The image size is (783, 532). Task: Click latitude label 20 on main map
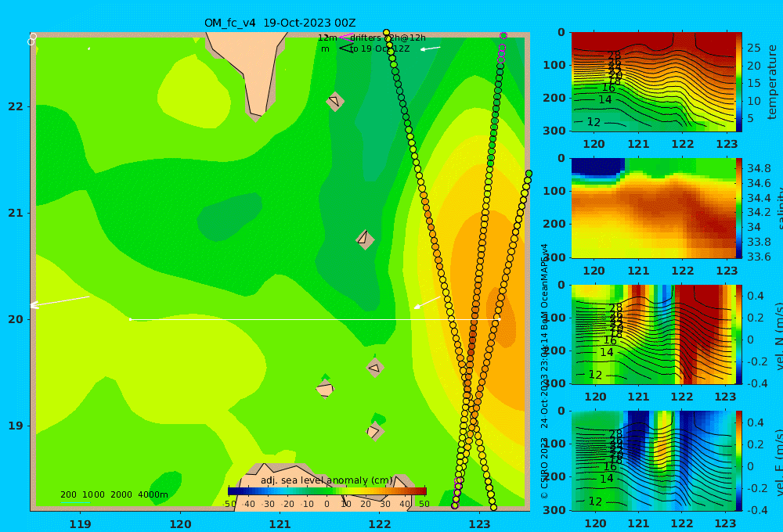(x=16, y=319)
